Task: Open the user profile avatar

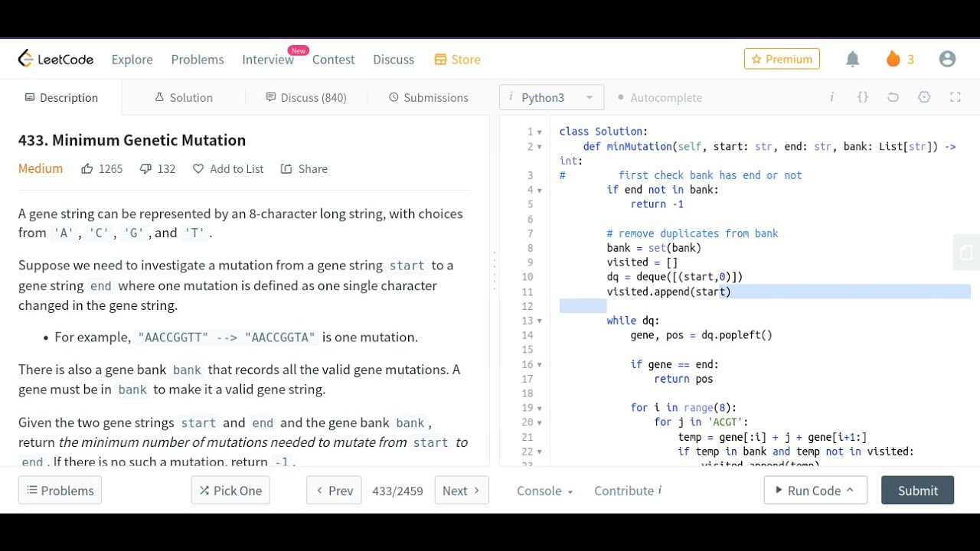Action: 947,59
